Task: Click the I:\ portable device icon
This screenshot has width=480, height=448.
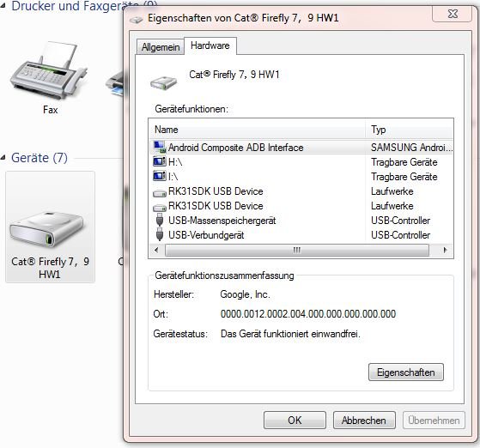Action: (x=160, y=176)
